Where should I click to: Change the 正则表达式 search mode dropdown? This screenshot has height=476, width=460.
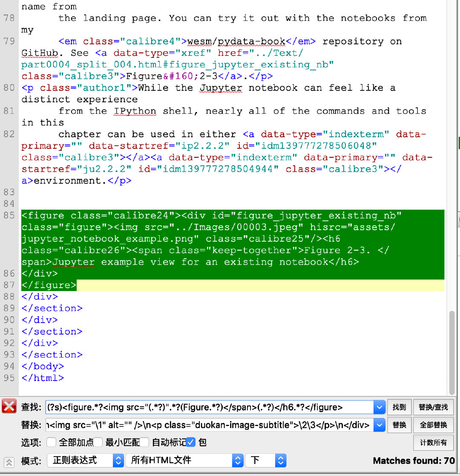pyautogui.click(x=85, y=461)
